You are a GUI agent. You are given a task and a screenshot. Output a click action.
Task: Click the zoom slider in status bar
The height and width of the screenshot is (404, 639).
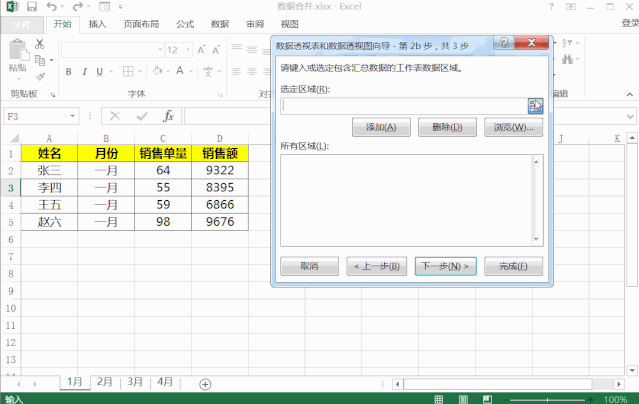(x=547, y=400)
